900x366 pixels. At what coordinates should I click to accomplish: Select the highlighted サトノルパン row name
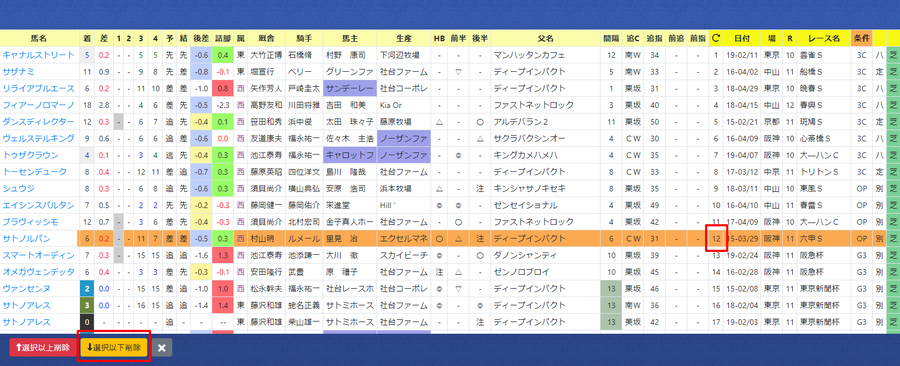pyautogui.click(x=26, y=238)
